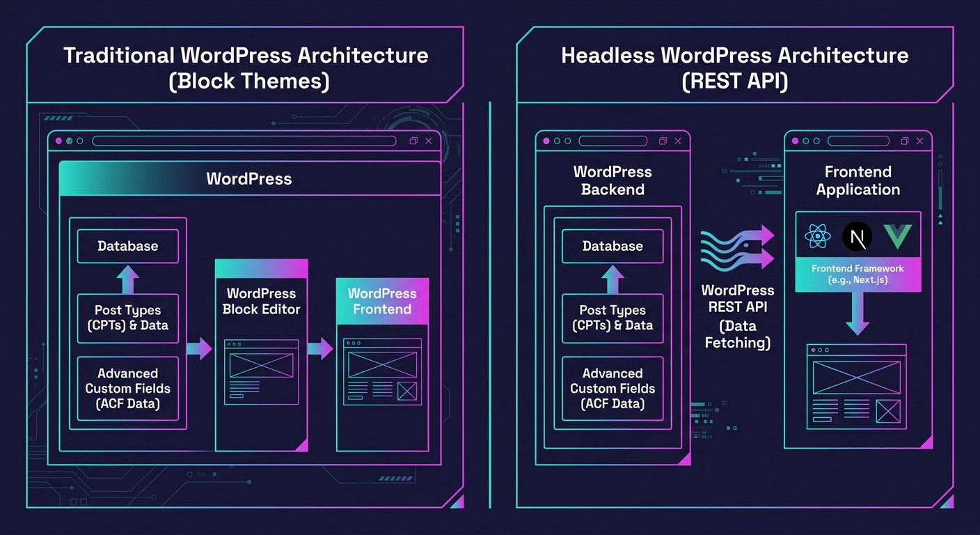The width and height of the screenshot is (980, 535).
Task: Maximize the WordPress Backend window
Action: coord(663,141)
